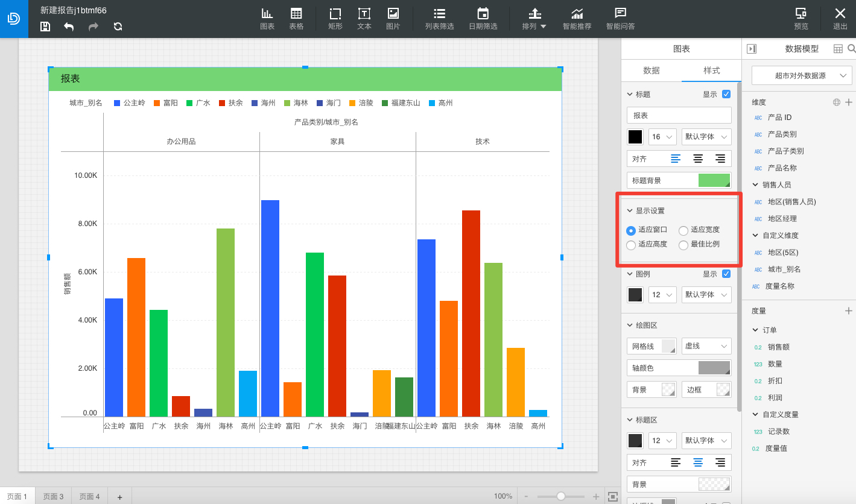Open the 页面 3 page tab
Image resolution: width=856 pixels, height=504 pixels.
(x=53, y=497)
